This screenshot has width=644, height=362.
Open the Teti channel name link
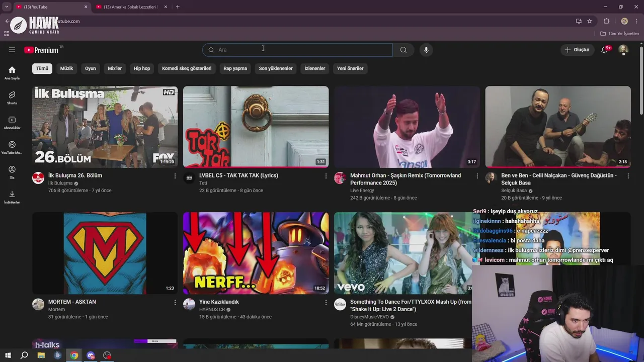203,183
